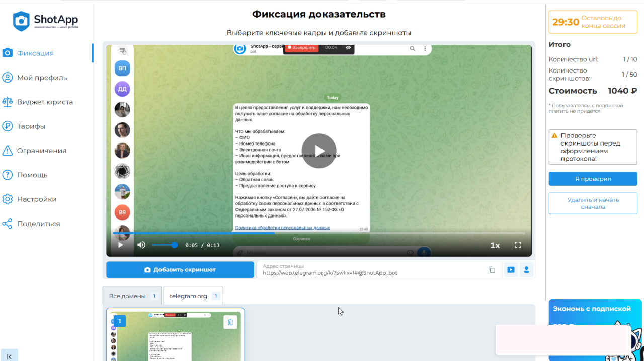Click the gear icon for Настройки
Image resolution: width=644 pixels, height=361 pixels.
8,199
